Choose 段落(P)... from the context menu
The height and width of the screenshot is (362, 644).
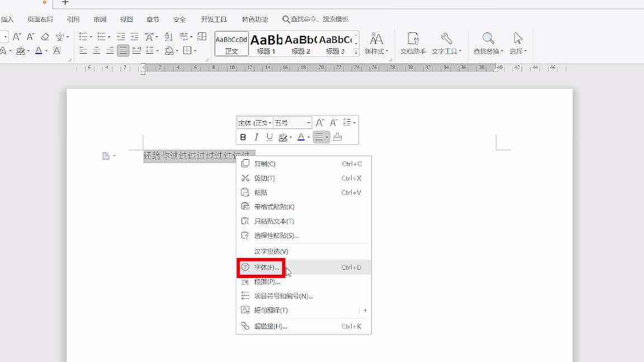coord(304,282)
